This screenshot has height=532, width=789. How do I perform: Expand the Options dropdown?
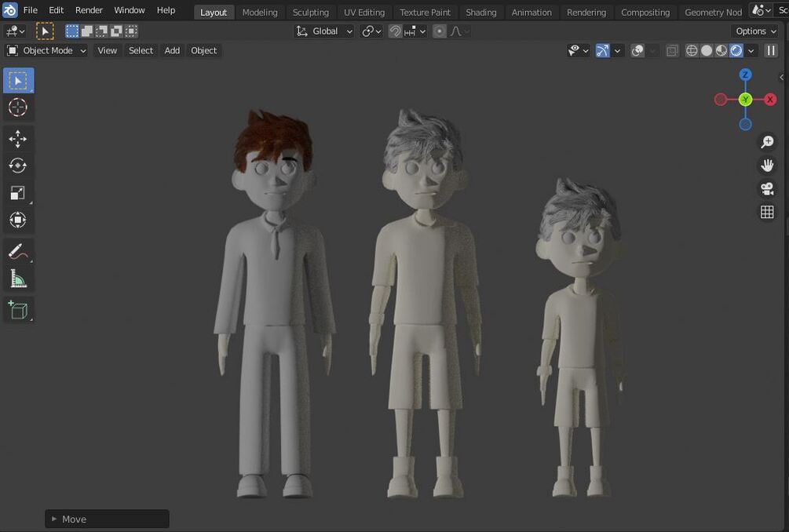[756, 31]
